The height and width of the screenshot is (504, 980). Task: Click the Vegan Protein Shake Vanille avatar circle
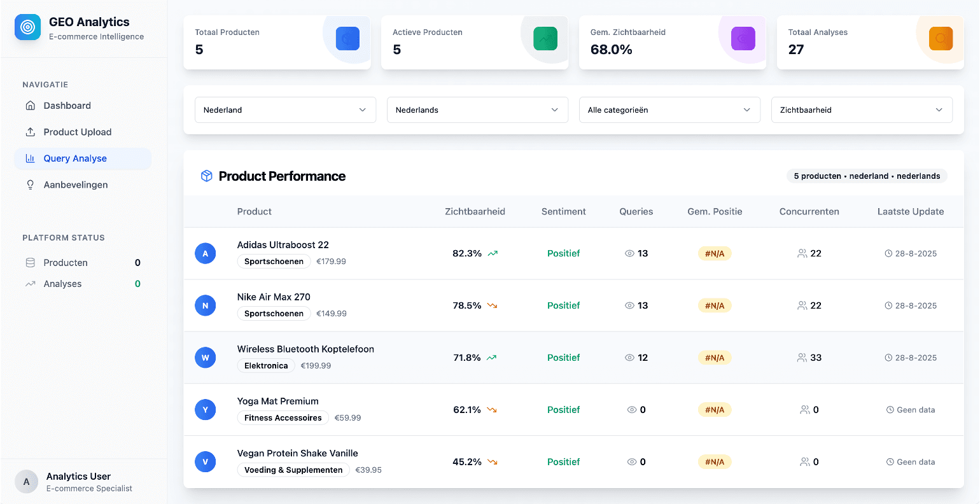[x=205, y=462]
